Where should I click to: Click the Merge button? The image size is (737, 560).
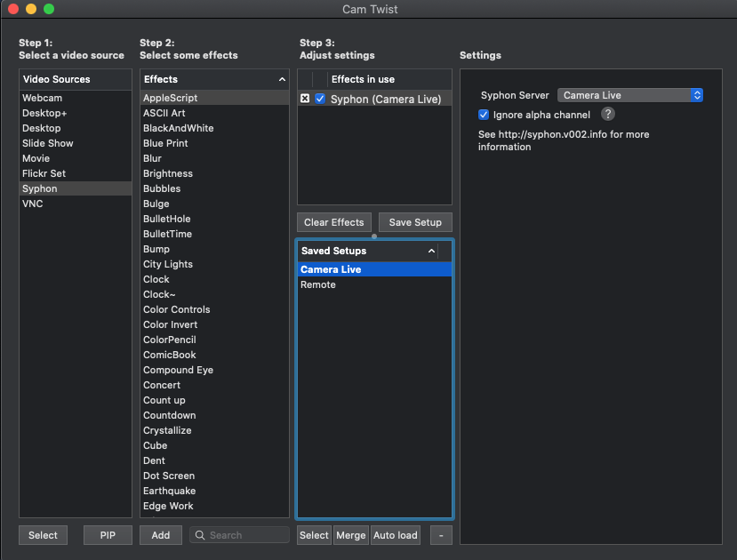(350, 535)
